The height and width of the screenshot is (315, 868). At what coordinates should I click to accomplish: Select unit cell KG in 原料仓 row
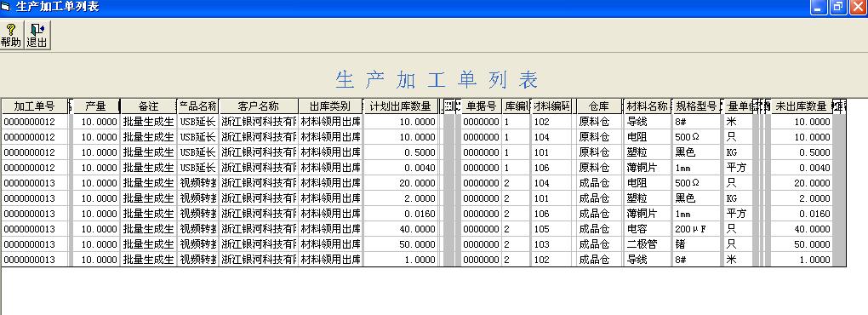[x=738, y=152]
